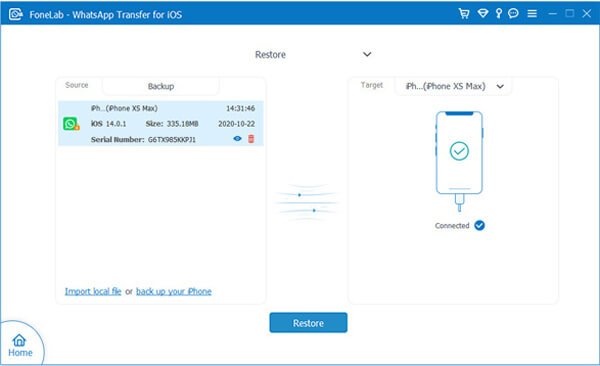Click the diamond icon in title bar
Image resolution: width=600 pixels, height=366 pixels.
483,14
